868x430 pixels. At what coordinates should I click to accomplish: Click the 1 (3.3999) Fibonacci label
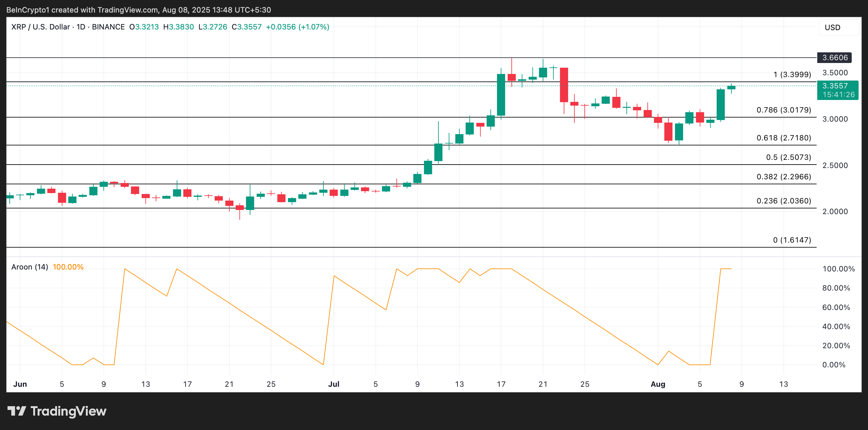coord(792,75)
